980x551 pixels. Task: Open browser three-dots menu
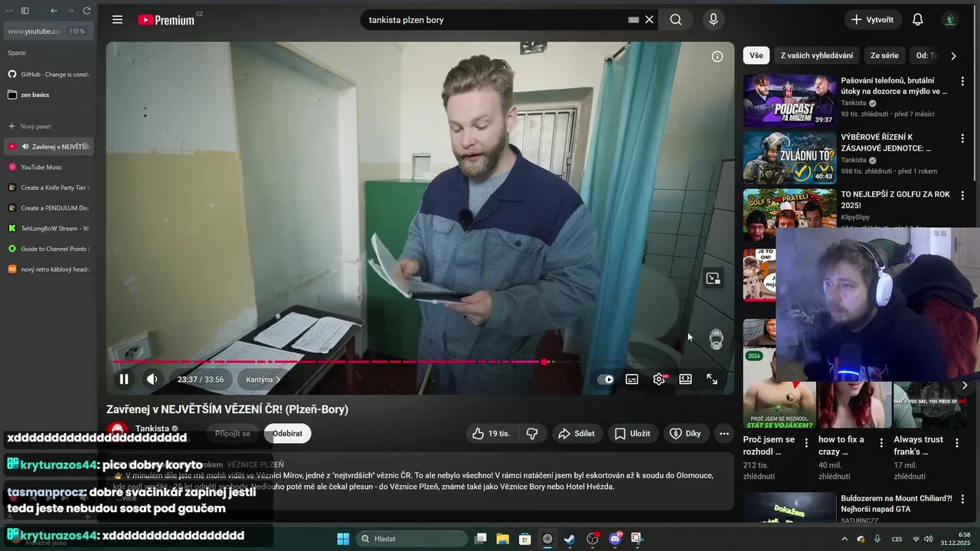9,11
